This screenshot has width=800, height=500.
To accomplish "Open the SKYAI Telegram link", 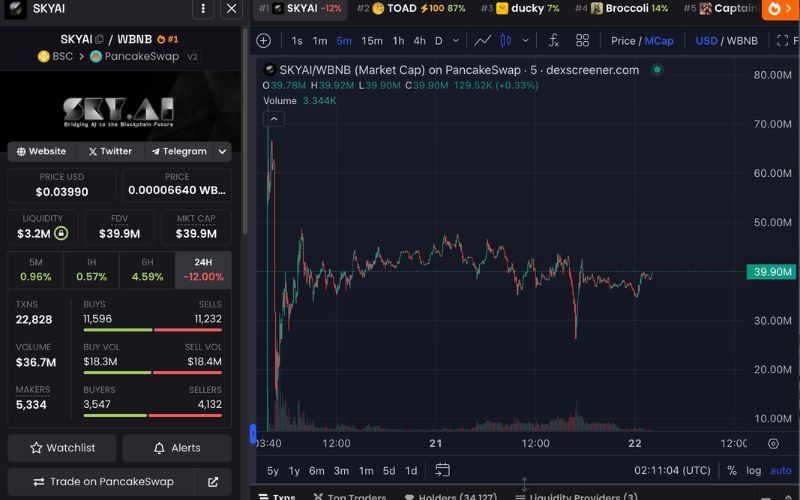I will click(179, 152).
